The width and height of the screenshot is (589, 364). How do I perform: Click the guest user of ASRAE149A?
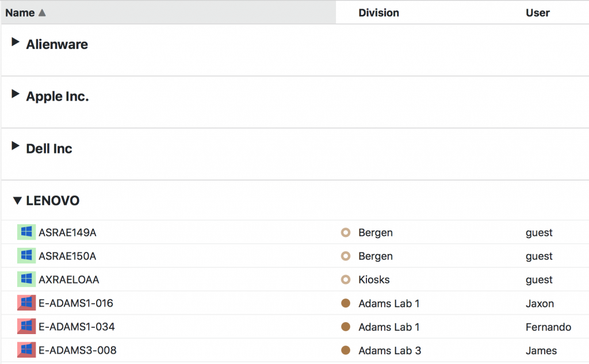click(539, 233)
